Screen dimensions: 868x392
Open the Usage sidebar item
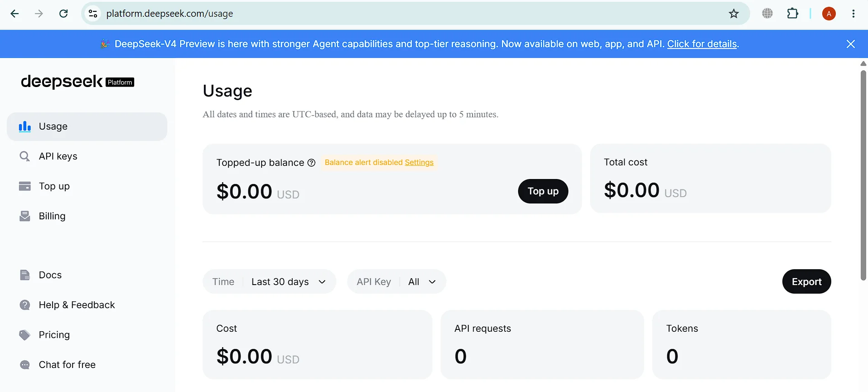[87, 126]
